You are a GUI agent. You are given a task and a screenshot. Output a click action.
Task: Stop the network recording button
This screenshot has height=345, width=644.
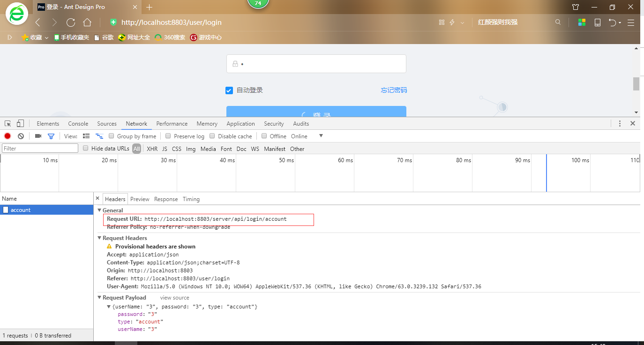pos(7,135)
